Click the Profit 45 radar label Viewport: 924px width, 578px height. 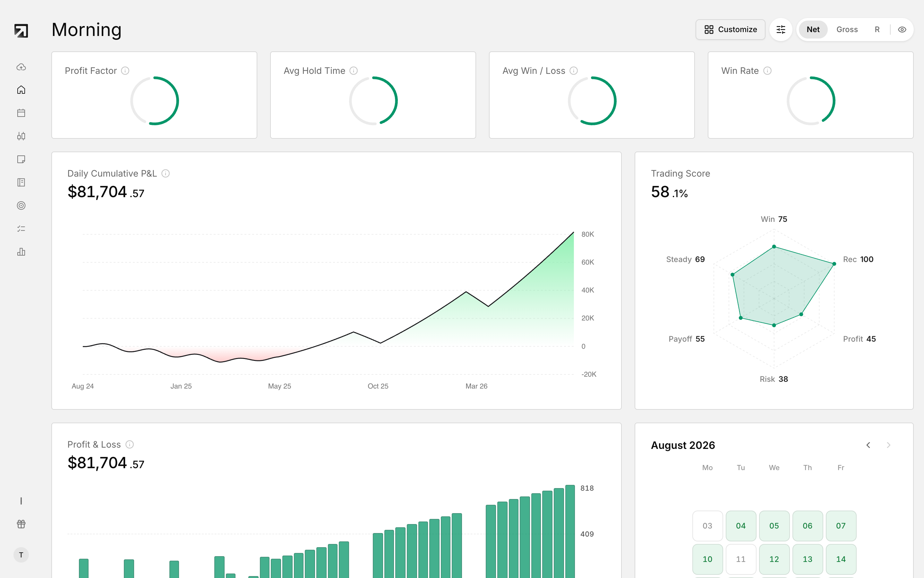coord(859,339)
